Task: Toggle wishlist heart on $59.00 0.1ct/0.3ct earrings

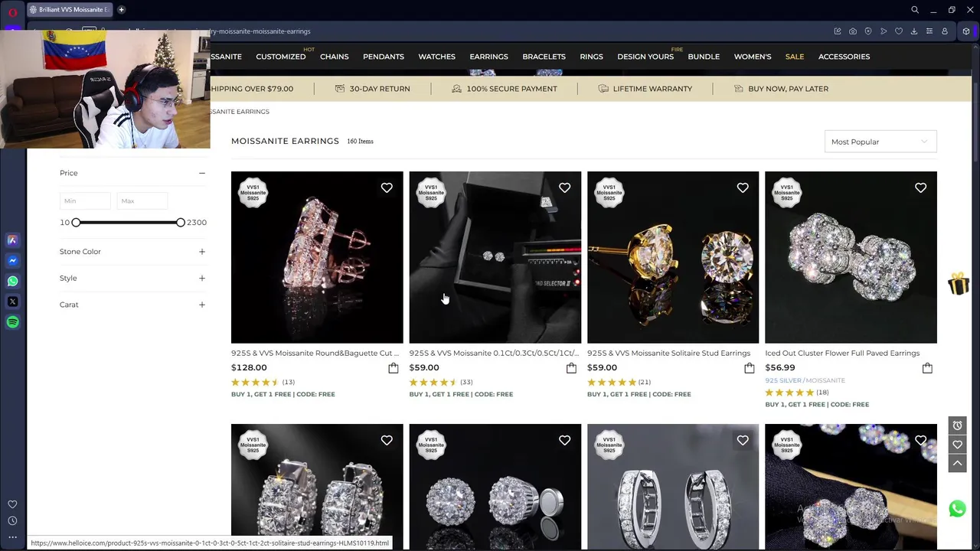Action: (x=564, y=187)
